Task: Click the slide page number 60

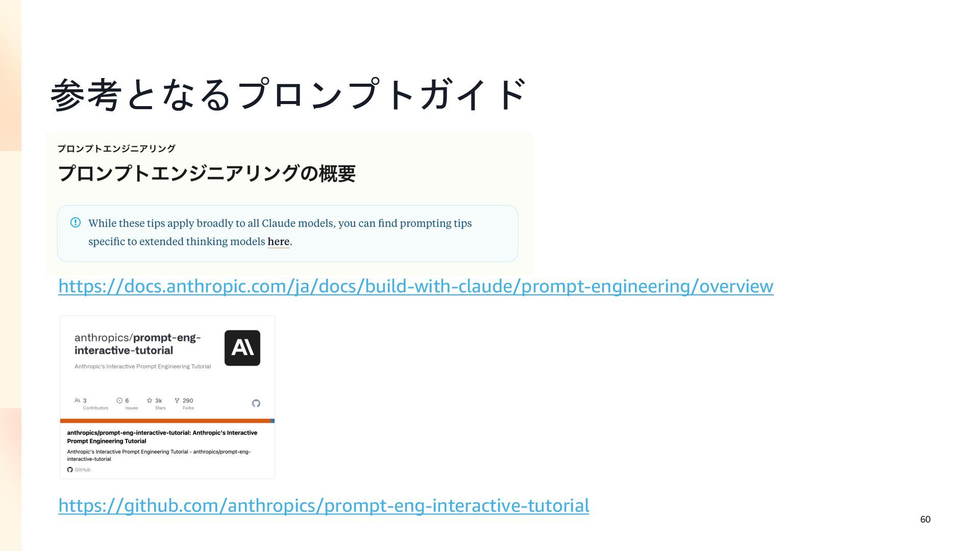Action: coord(925,519)
